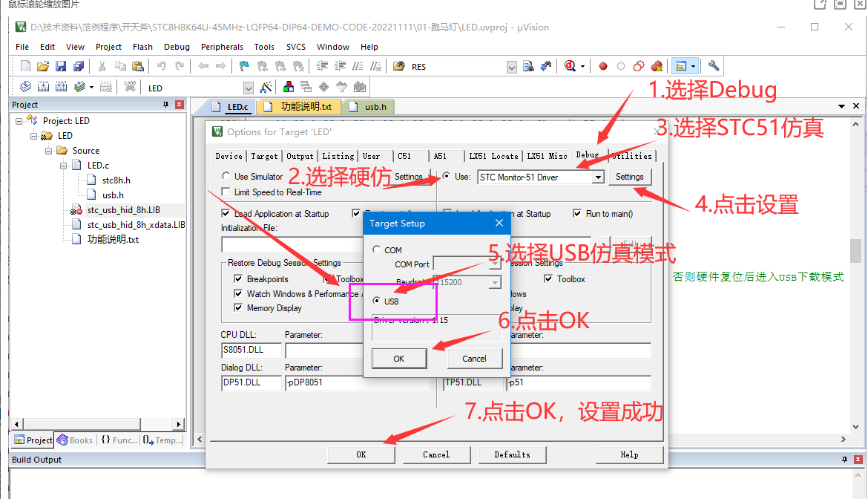Select the COM radio button
The image size is (868, 499).
click(377, 249)
